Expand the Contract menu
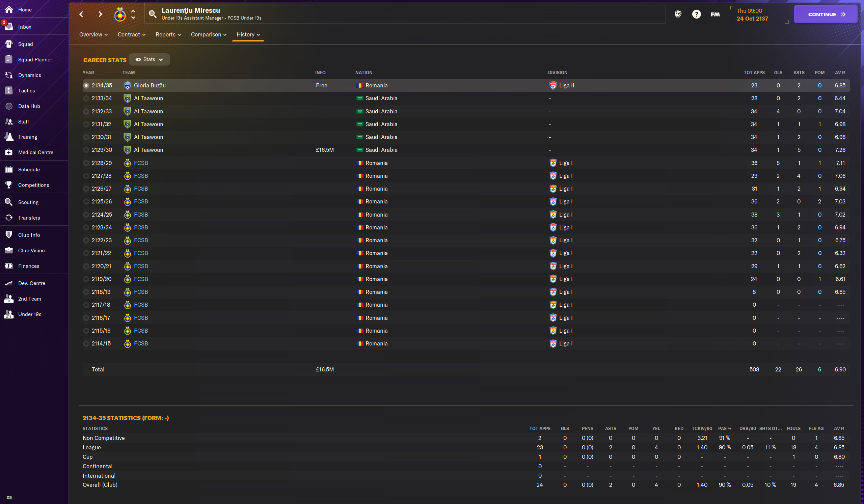The width and height of the screenshot is (864, 504). click(x=132, y=34)
